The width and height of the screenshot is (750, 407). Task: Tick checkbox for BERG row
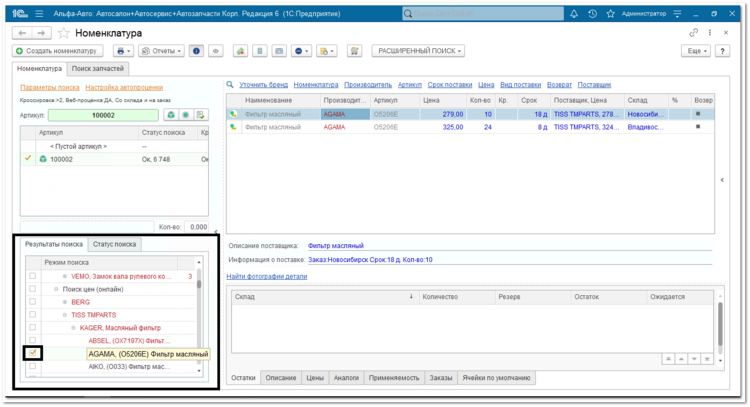[33, 302]
